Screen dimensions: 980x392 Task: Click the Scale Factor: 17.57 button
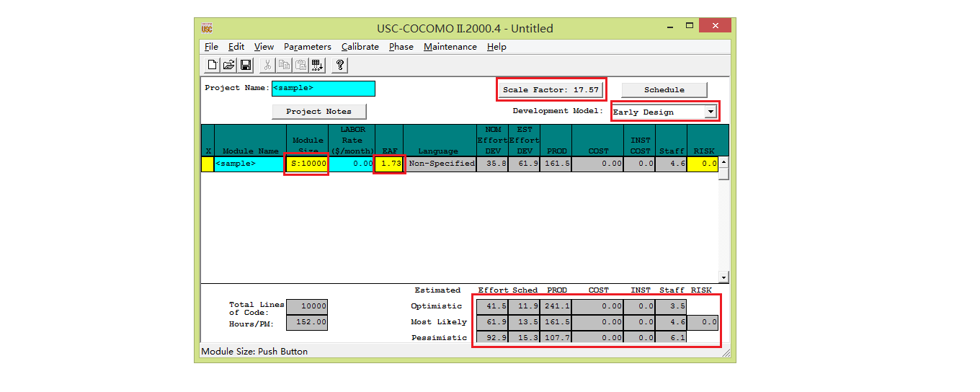[x=551, y=90]
